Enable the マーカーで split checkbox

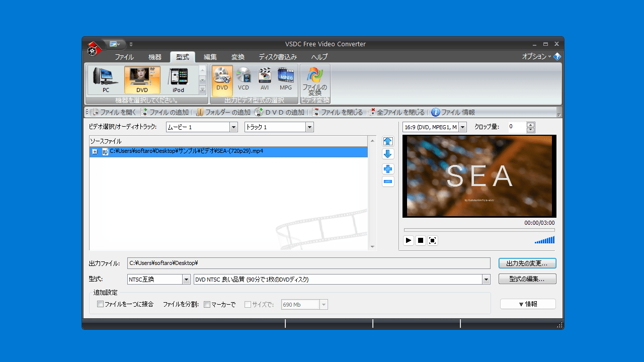click(x=207, y=304)
